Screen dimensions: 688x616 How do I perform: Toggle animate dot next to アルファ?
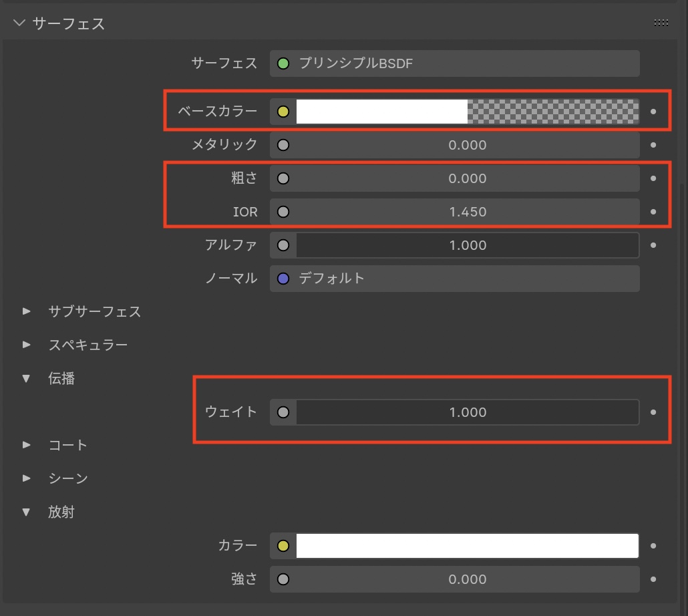(x=653, y=245)
